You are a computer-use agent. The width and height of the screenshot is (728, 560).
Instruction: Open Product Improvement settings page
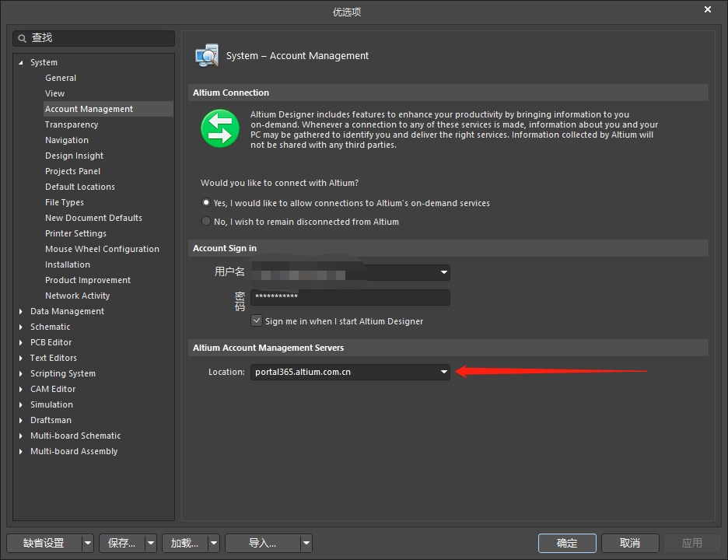click(x=88, y=280)
